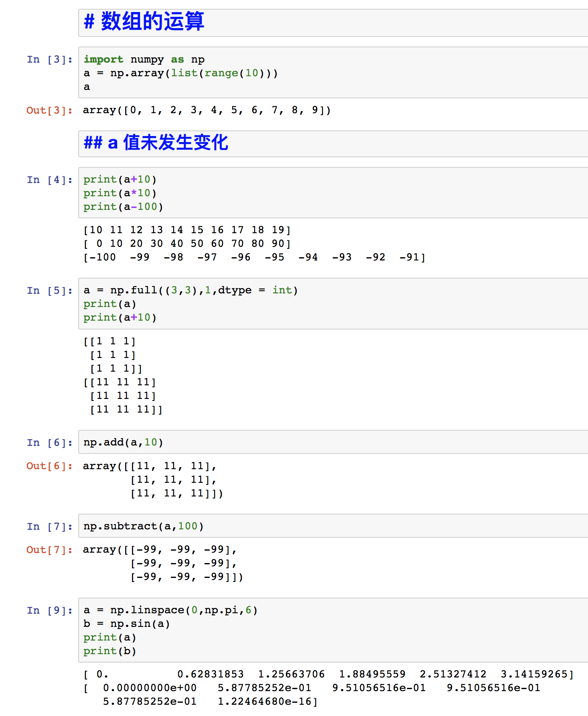Click the Out[6] prompt label

coord(50,466)
